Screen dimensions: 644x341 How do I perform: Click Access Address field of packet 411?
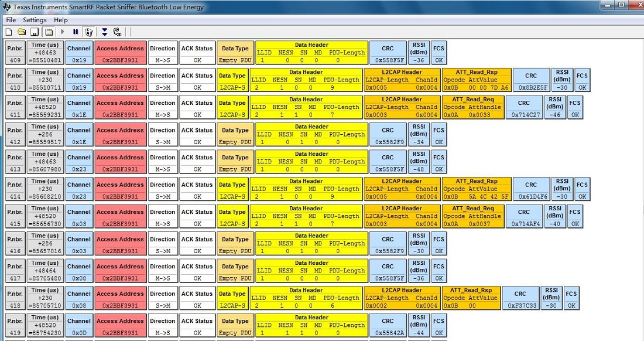click(120, 107)
